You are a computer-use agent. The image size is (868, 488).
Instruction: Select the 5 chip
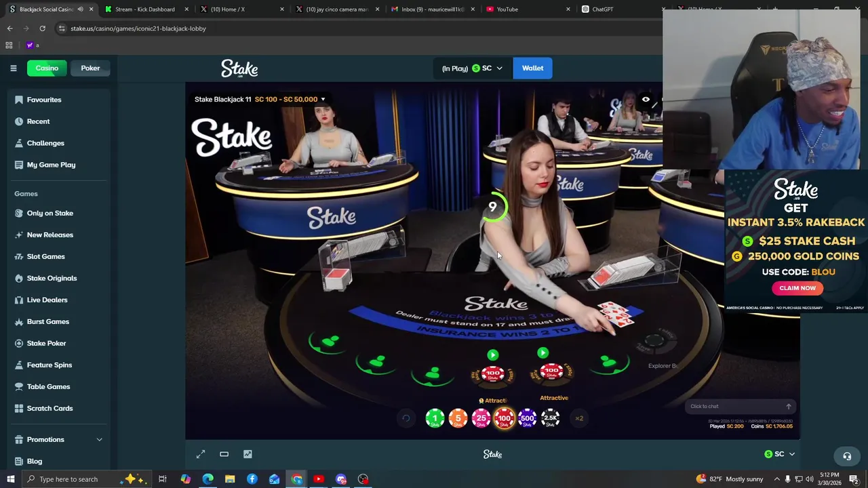[x=458, y=418]
